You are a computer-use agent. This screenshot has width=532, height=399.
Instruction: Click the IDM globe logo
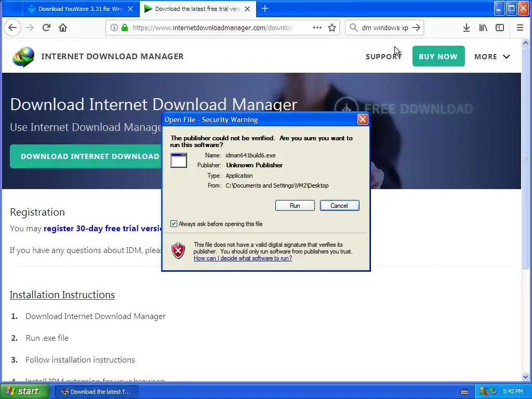23,57
